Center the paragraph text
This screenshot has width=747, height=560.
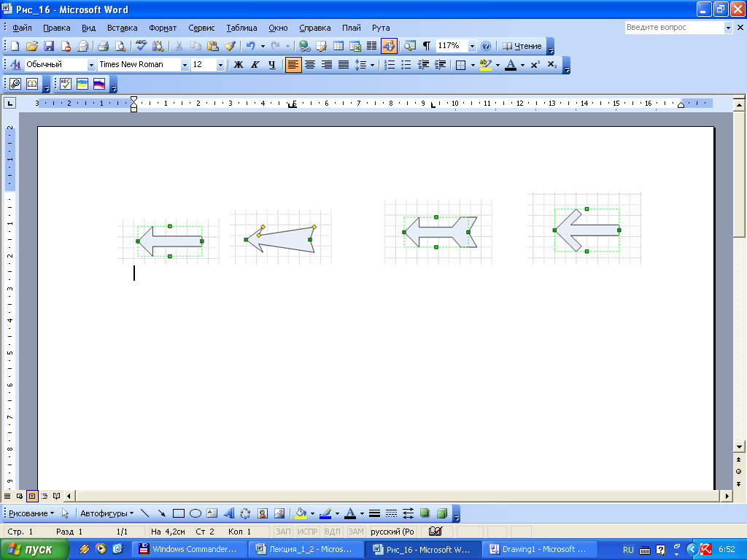click(309, 65)
